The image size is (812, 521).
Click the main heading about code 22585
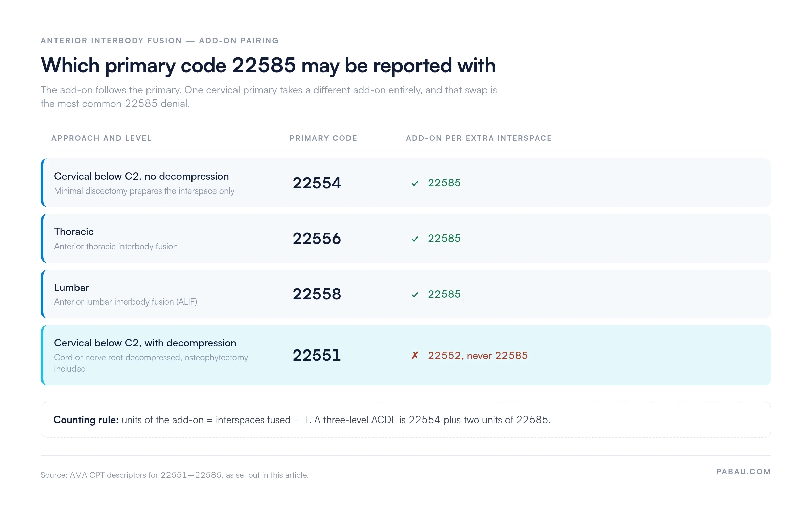tap(268, 66)
